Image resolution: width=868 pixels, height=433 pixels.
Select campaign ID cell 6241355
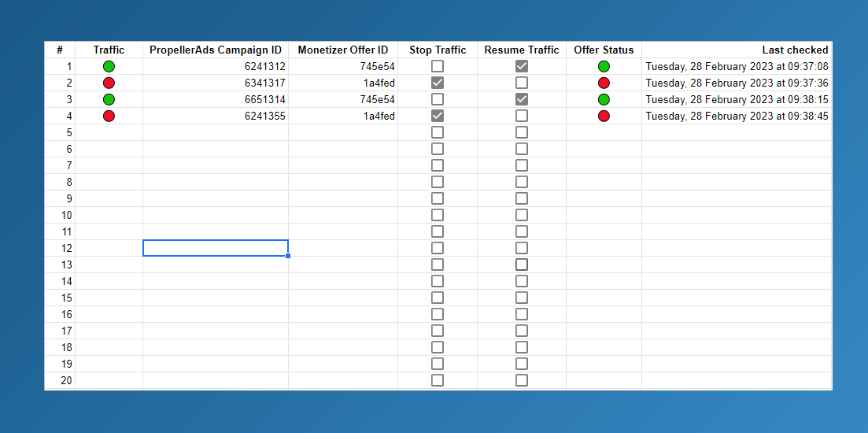coord(216,117)
